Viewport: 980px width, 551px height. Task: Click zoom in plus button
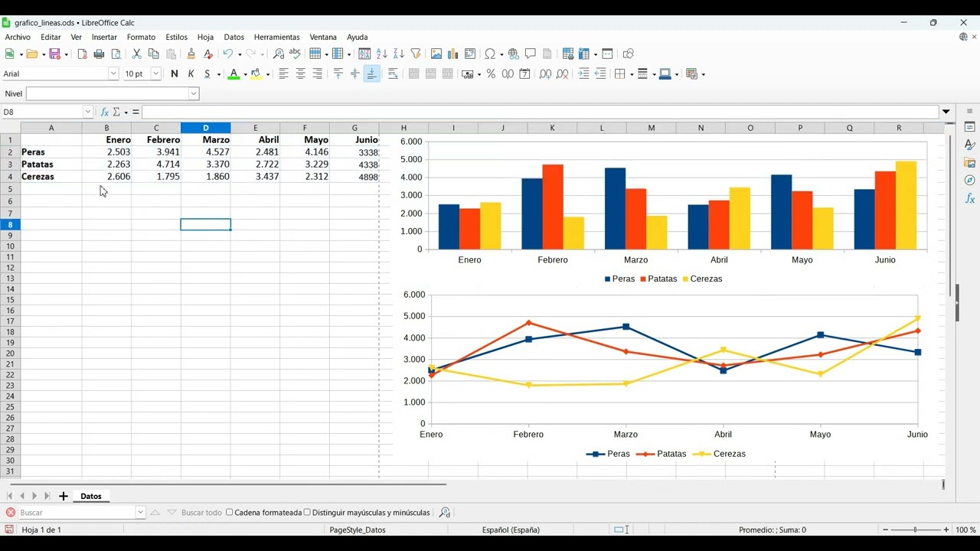point(946,530)
